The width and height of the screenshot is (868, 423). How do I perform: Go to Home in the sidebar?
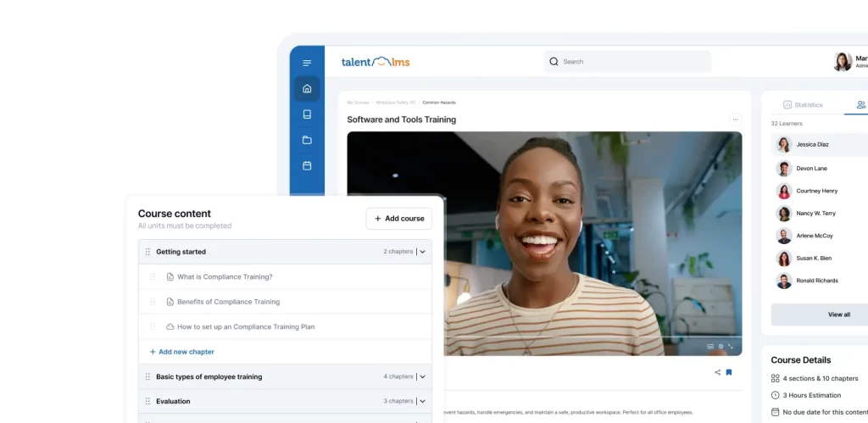pos(307,89)
